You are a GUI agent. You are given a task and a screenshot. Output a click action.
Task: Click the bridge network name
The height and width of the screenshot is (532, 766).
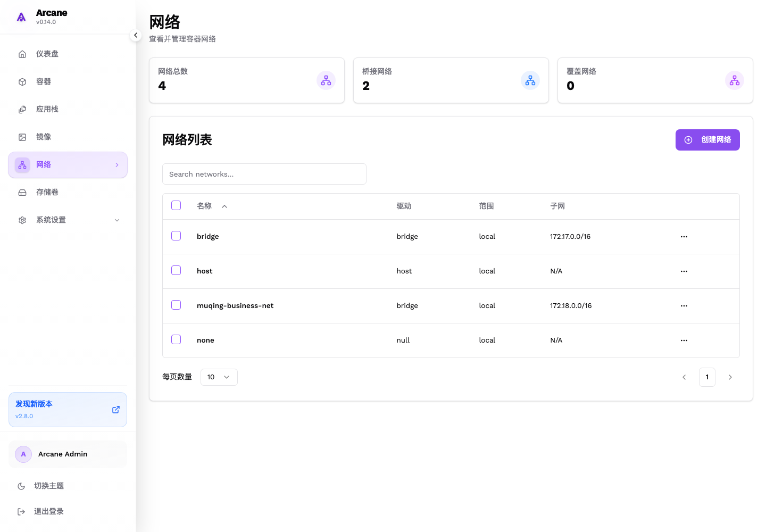tap(208, 237)
